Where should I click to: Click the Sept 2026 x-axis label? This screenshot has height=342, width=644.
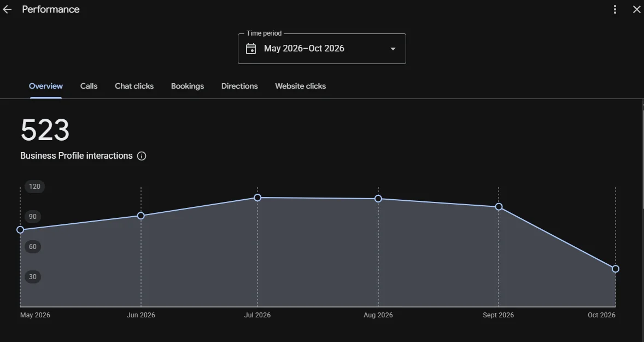pyautogui.click(x=498, y=315)
